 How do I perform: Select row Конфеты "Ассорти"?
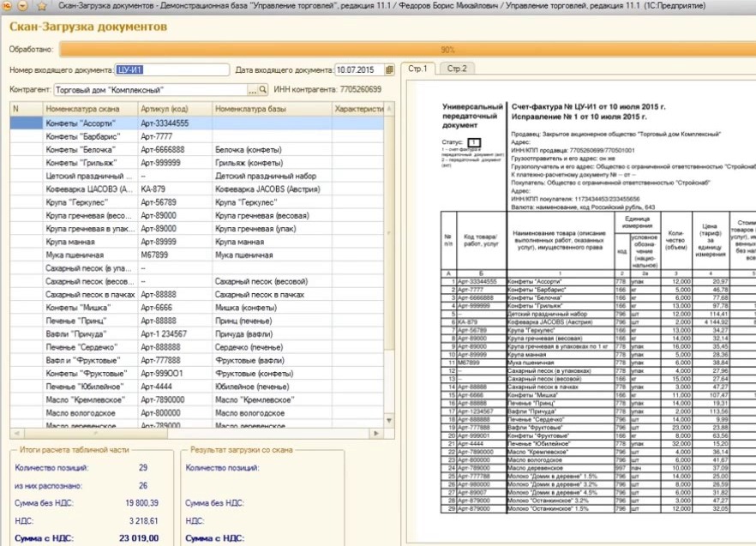click(197, 123)
